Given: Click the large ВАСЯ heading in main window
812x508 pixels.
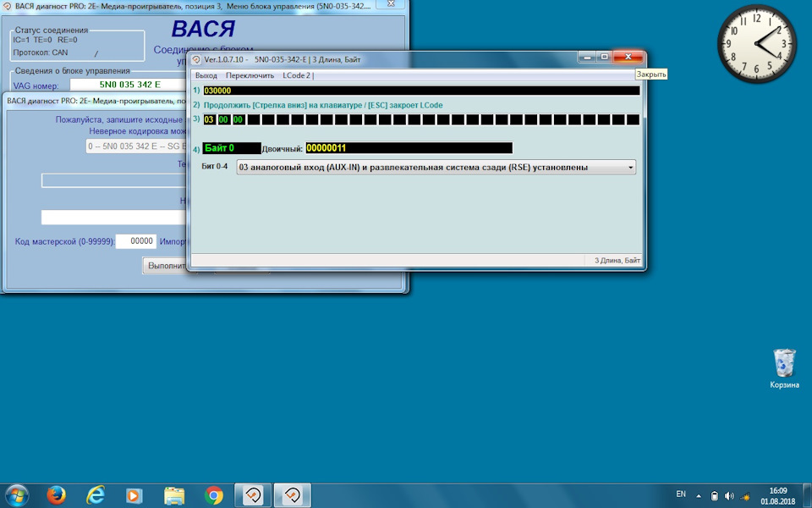Looking at the screenshot, I should [203, 29].
